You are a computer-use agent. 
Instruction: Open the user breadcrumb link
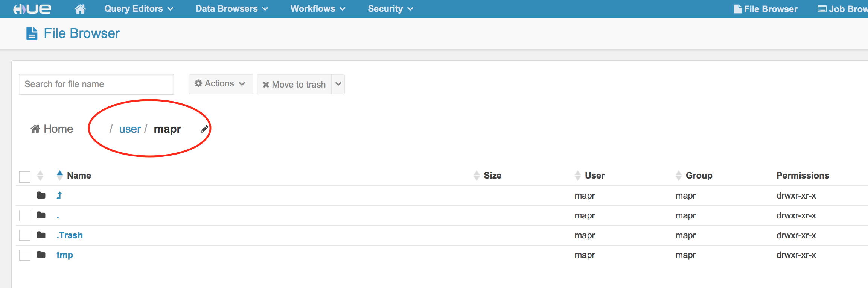click(x=130, y=129)
